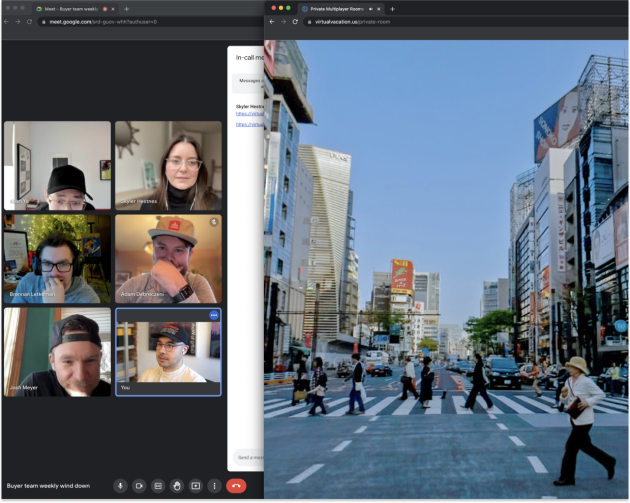Click the top-left cap-wearing participant video tile
Image resolution: width=630 pixels, height=503 pixels.
[57, 166]
